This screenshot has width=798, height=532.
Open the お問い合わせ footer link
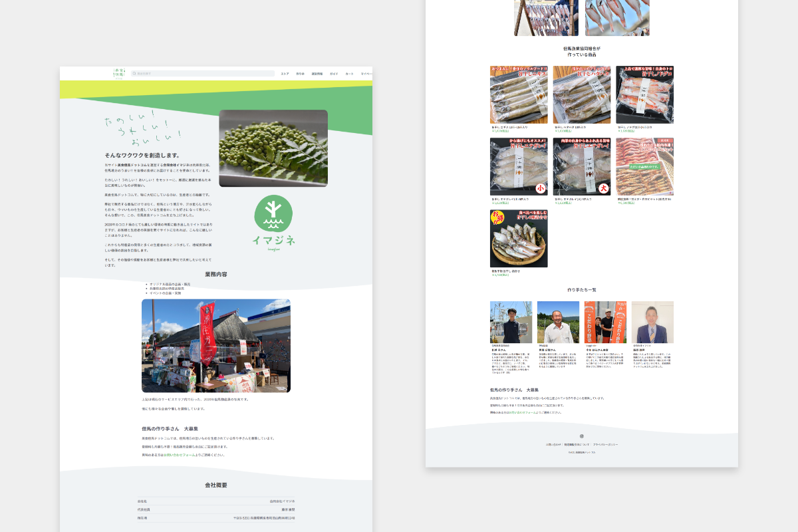point(553,444)
